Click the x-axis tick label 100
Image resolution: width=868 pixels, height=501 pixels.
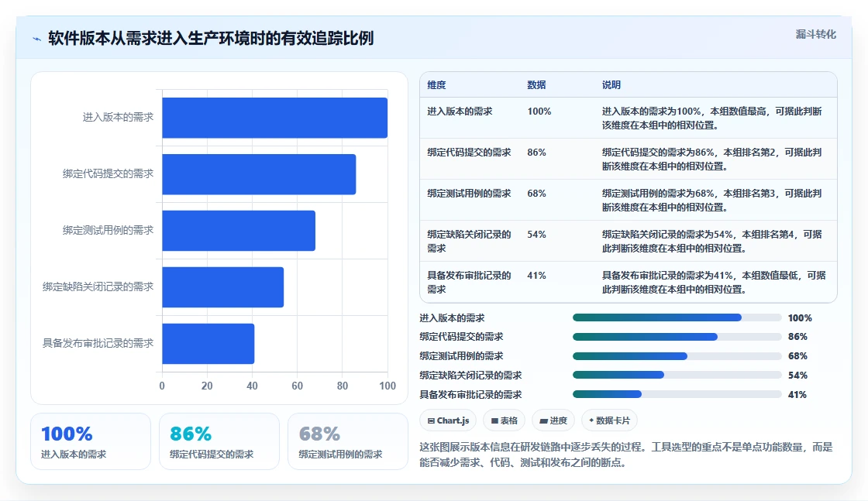[x=387, y=386]
